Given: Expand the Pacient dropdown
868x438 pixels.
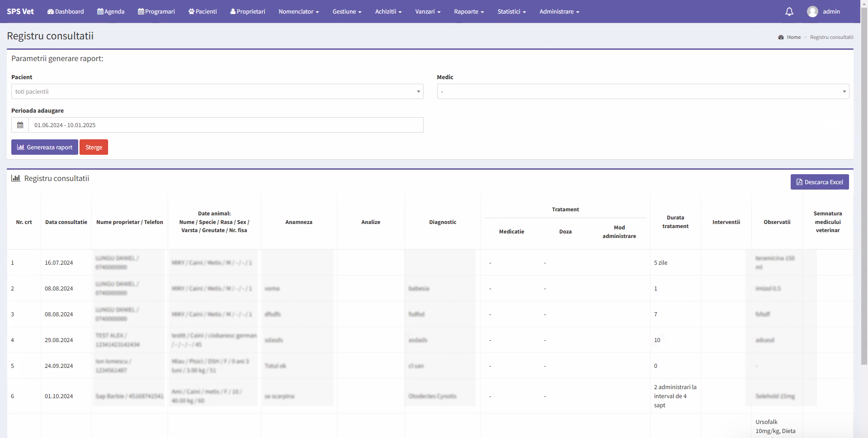Looking at the screenshot, I should 217,91.
